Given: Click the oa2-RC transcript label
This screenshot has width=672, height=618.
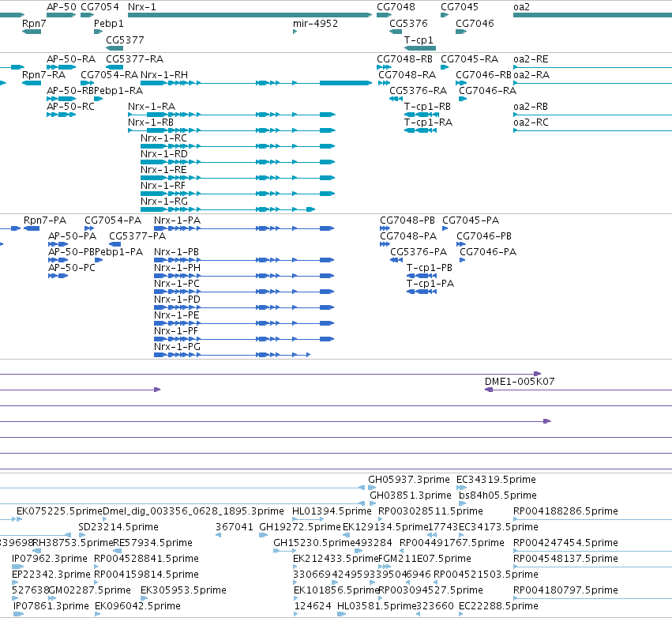Looking at the screenshot, I should point(531,122).
